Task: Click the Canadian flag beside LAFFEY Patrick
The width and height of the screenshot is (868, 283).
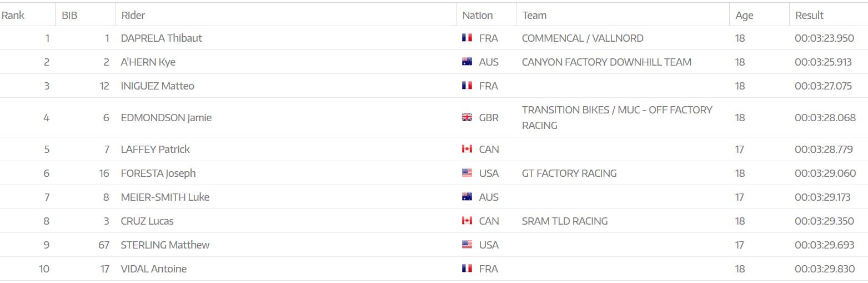Action: 467,149
